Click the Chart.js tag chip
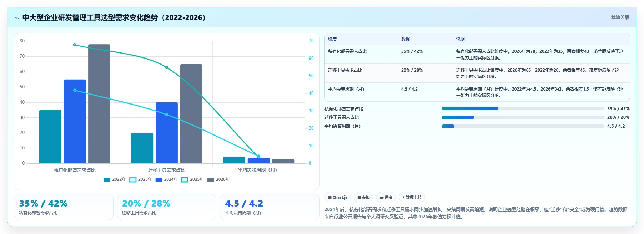The width and height of the screenshot is (644, 234). 338,197
